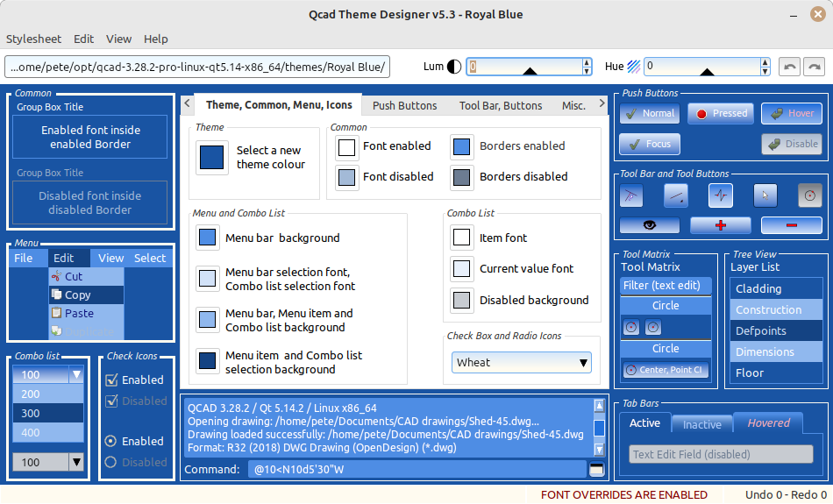Click the Disabled background swatch
This screenshot has width=833, height=504.
(461, 300)
